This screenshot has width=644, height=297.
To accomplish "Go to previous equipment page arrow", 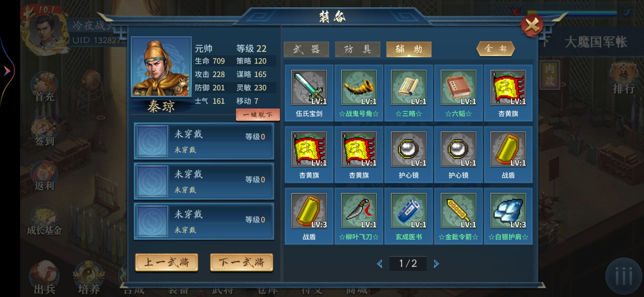I will (380, 264).
